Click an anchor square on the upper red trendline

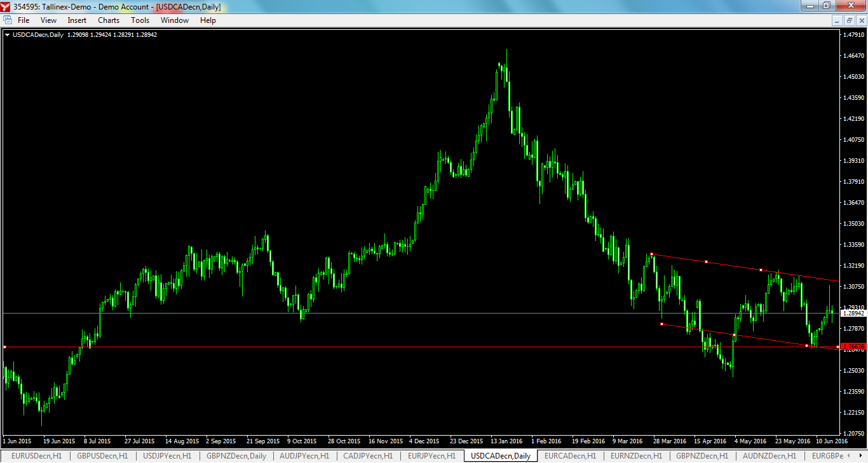(x=707, y=261)
